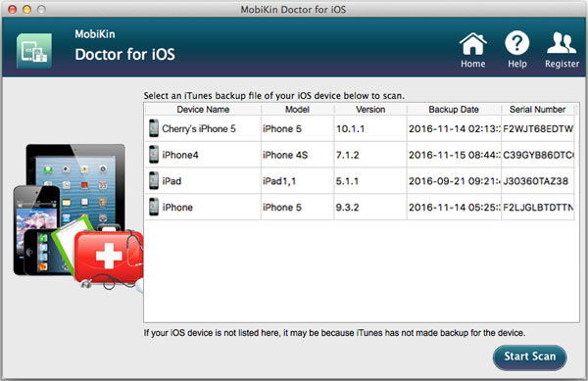Click the Register users icon

(562, 43)
